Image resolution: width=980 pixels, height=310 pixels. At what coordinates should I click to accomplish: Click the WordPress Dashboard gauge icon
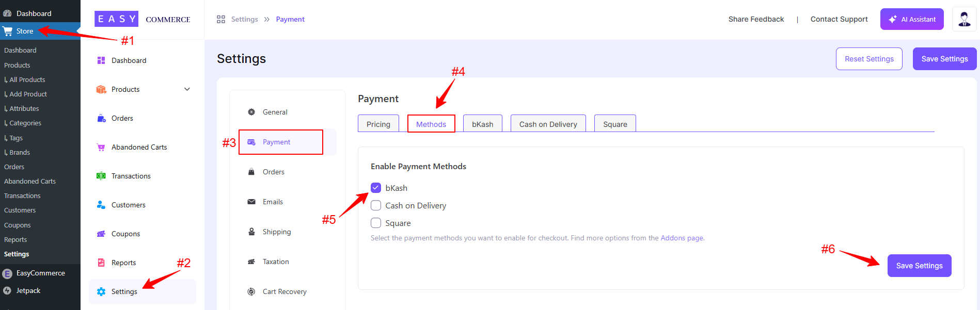tap(7, 13)
